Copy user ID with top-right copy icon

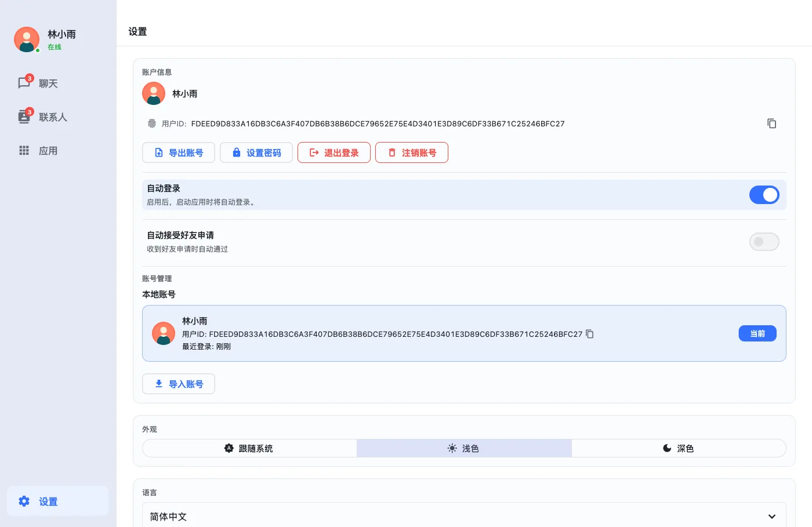click(771, 123)
